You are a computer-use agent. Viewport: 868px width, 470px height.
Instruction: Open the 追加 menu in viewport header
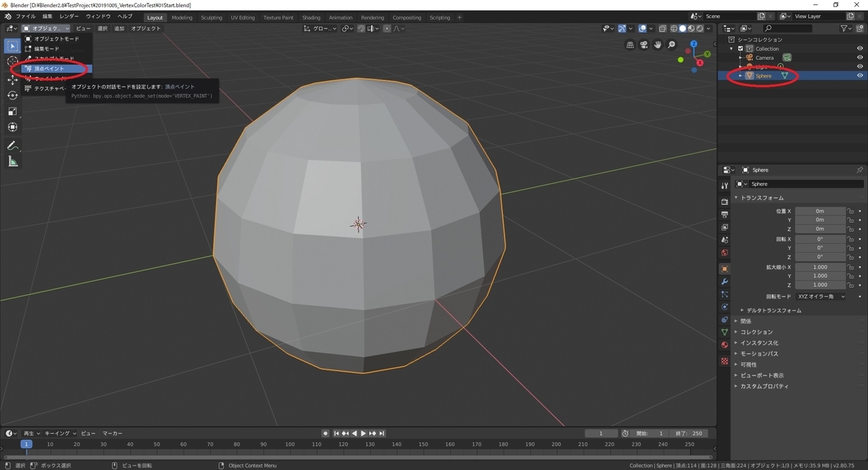(x=119, y=28)
